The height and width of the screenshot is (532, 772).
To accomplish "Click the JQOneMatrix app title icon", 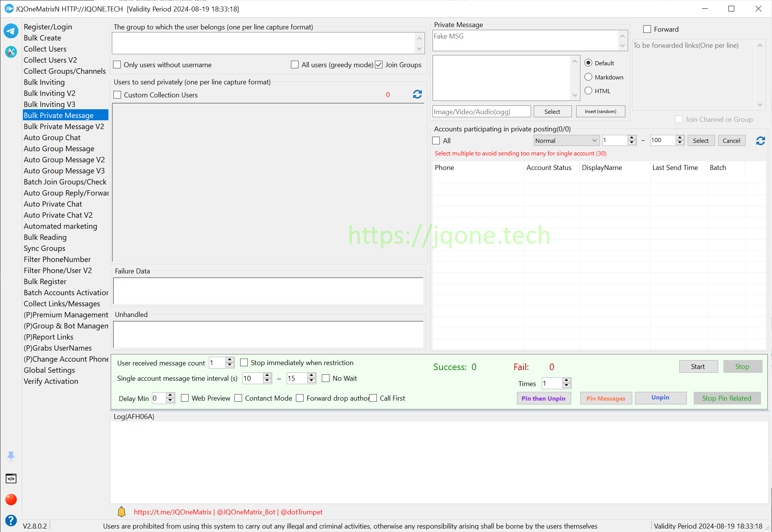I will pos(9,8).
